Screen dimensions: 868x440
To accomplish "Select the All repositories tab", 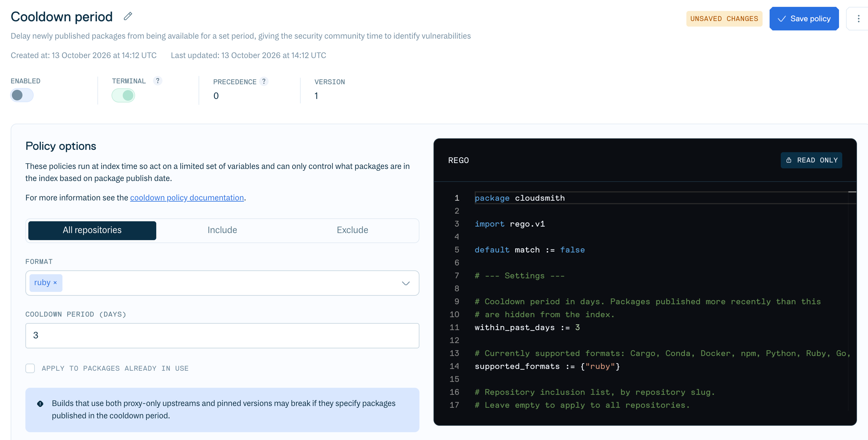I will (x=92, y=230).
